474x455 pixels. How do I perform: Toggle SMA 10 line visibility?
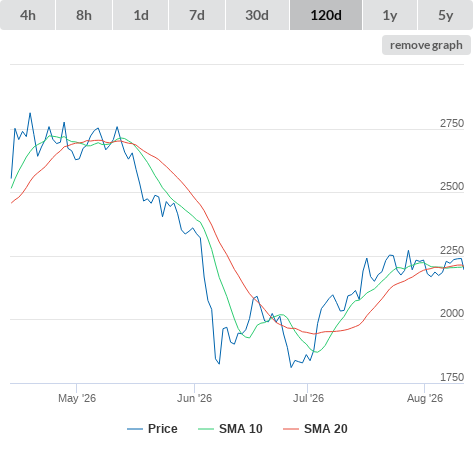coord(241,429)
